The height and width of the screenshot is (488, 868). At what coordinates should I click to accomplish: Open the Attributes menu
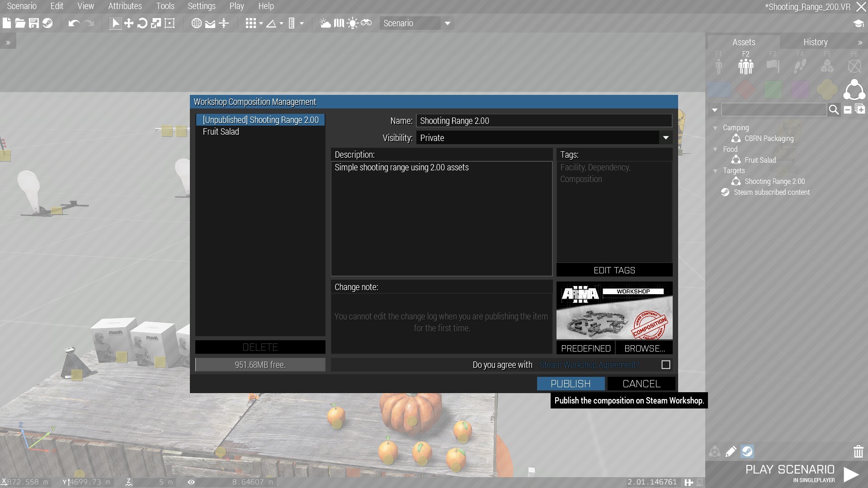click(125, 6)
